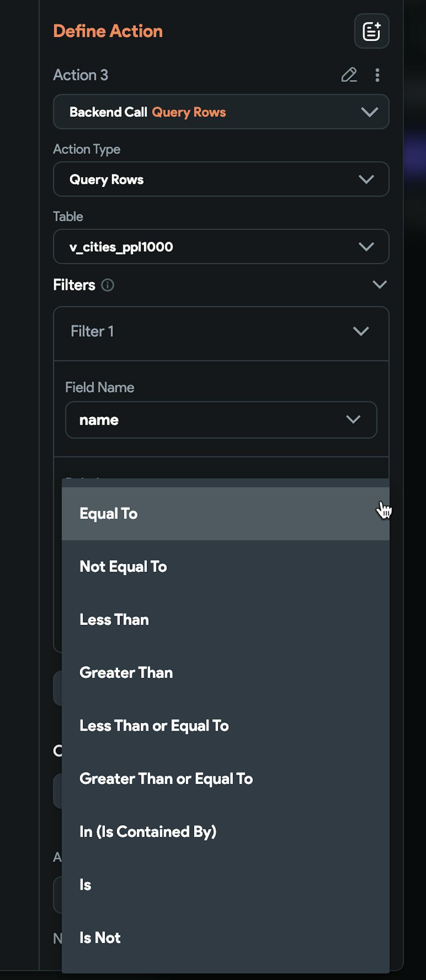Image resolution: width=426 pixels, height=980 pixels.
Task: Click the pencil edit icon for Action 3
Action: coord(349,75)
